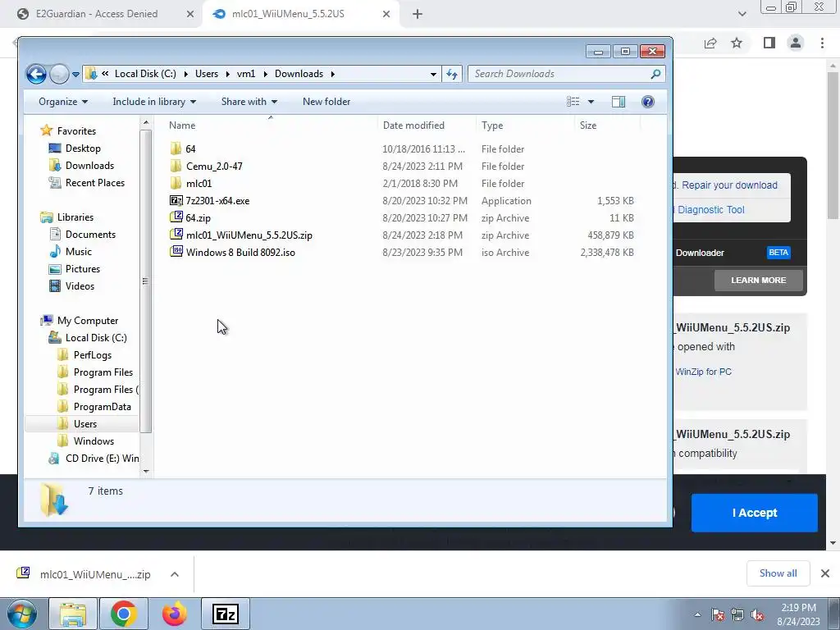
Task: Open Downloads in Favorites
Action: click(x=89, y=166)
